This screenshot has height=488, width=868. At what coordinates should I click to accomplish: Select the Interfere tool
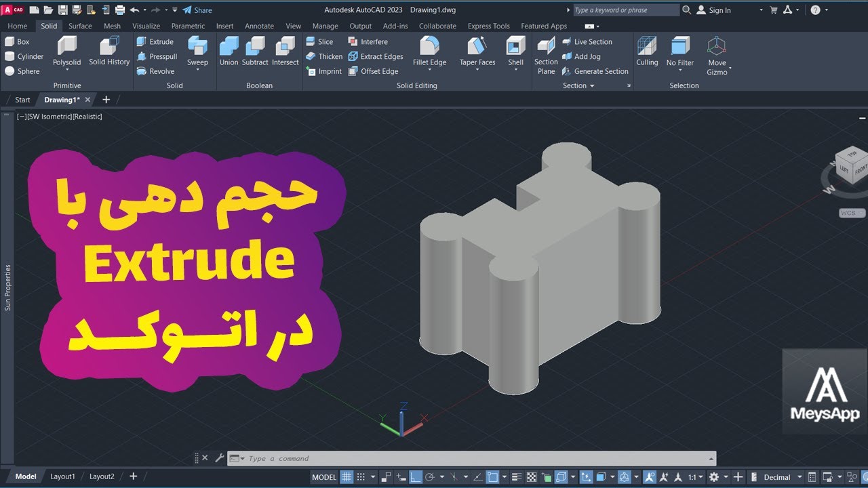[x=368, y=41]
